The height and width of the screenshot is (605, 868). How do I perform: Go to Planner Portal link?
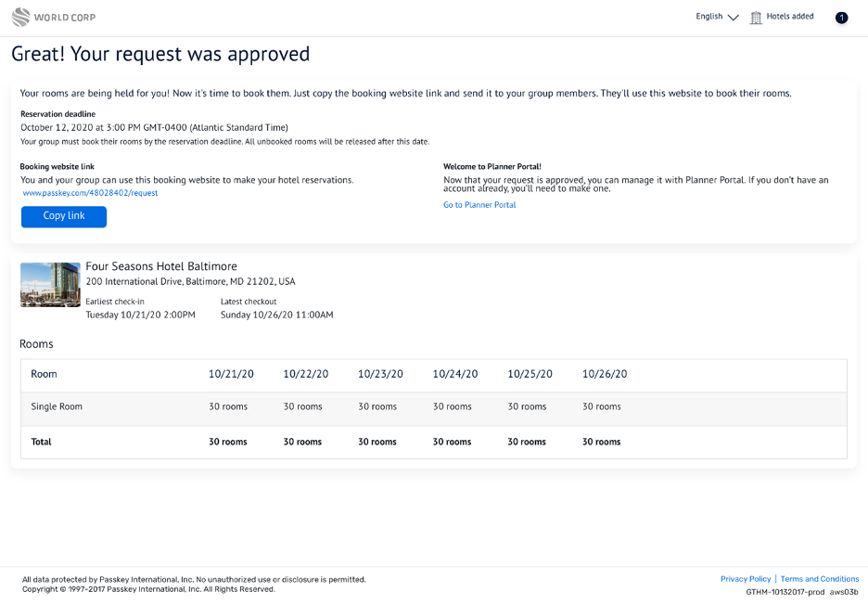point(479,205)
